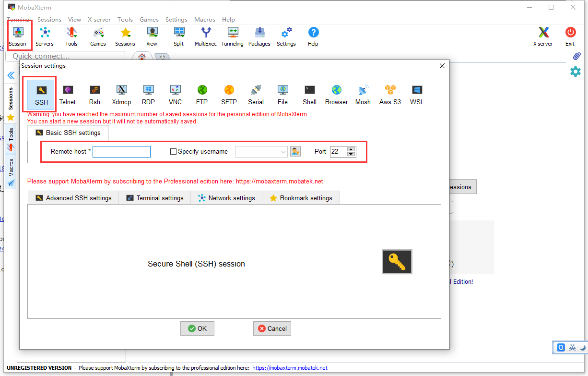Open the mobaxterm.mobatek.net status bar link
Viewport: 588px width, 376px height.
click(x=290, y=368)
